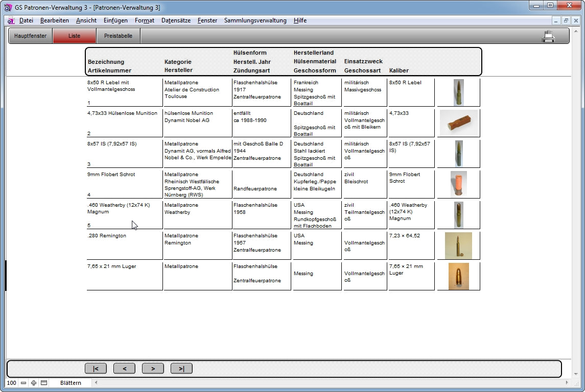Jump to last record with >| button

(x=181, y=369)
